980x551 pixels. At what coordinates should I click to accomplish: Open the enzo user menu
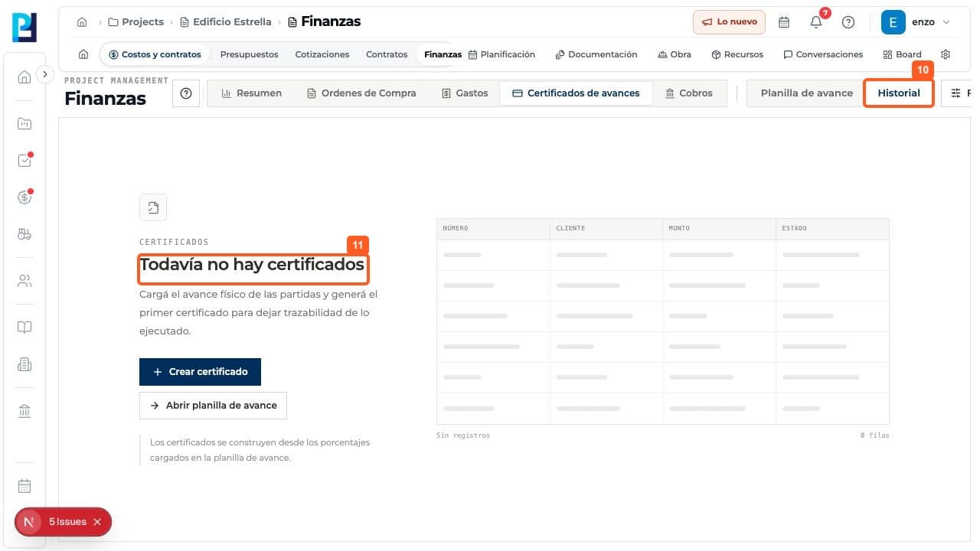(x=916, y=22)
